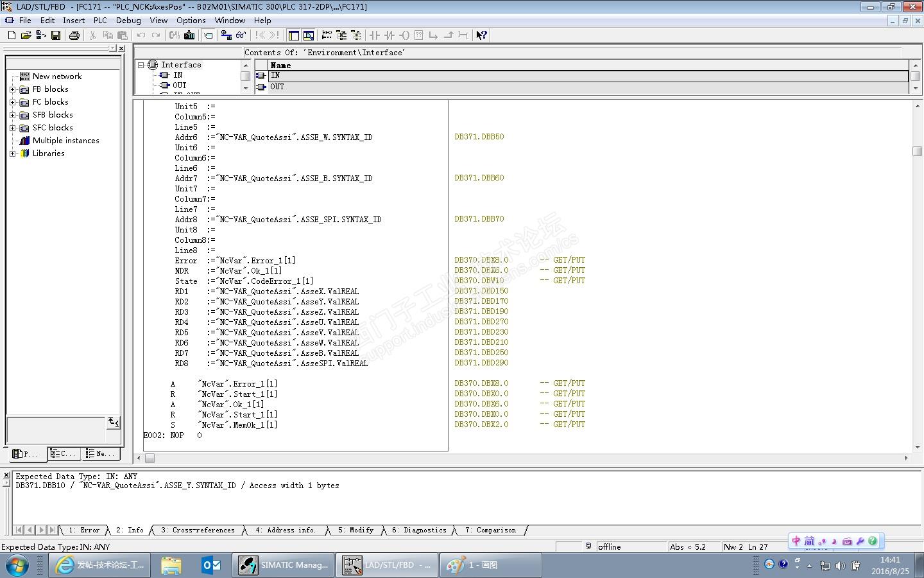
Task: Click the code editor horizontal scrollbar thumb
Action: 150,458
